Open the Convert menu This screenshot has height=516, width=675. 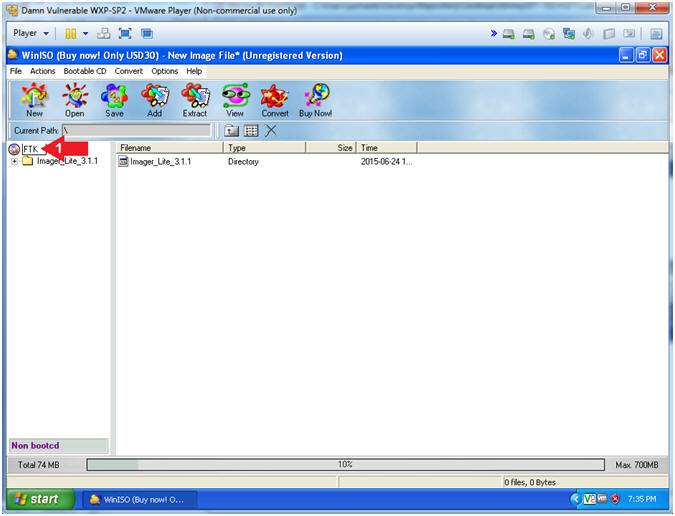(129, 71)
